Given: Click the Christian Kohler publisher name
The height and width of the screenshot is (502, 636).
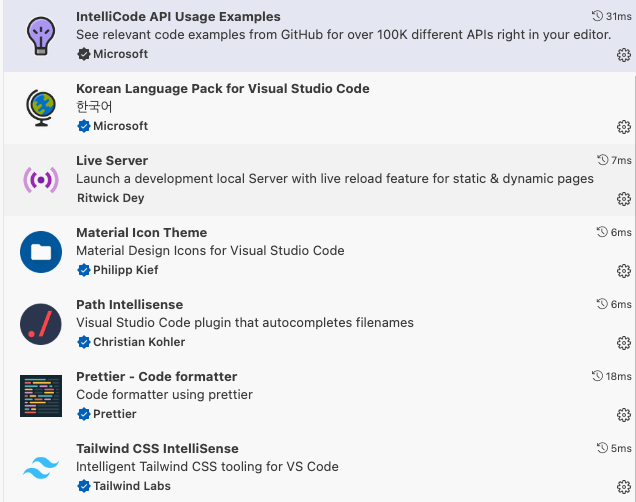Looking at the screenshot, I should (139, 342).
